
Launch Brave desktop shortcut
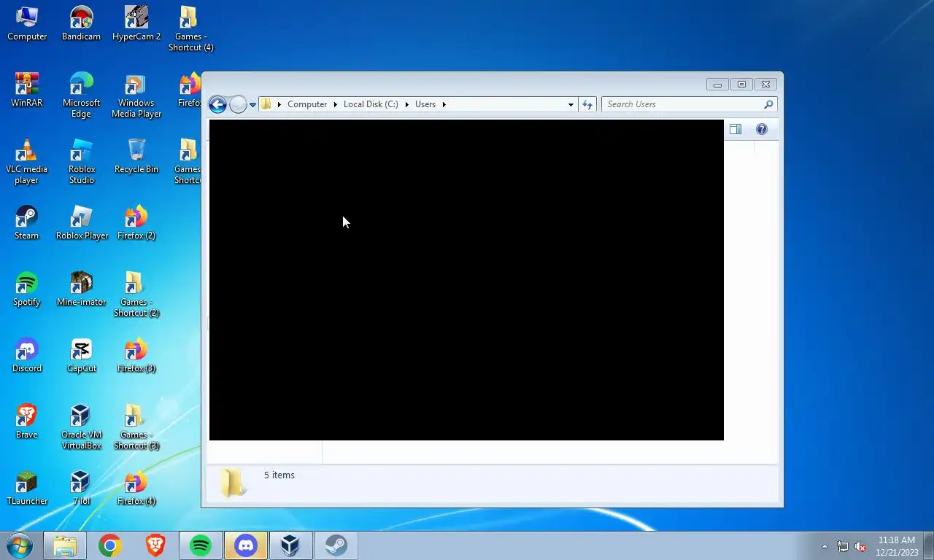27,421
